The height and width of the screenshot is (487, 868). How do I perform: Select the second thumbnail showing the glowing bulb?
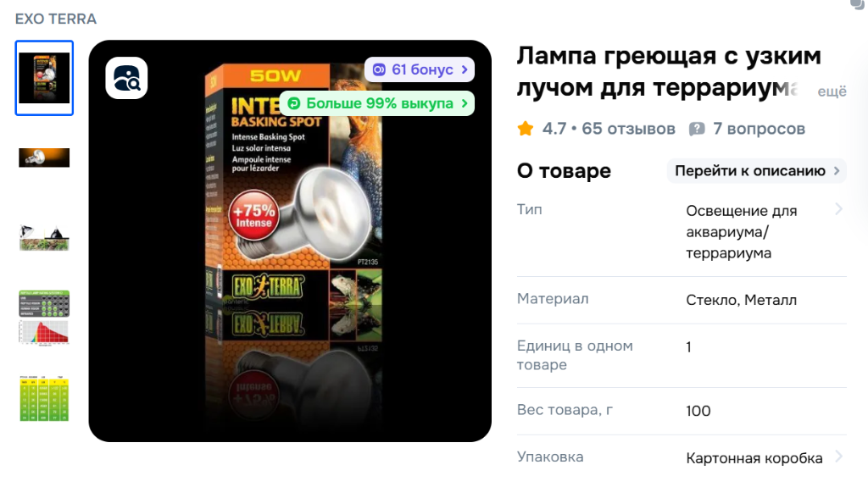coord(44,158)
